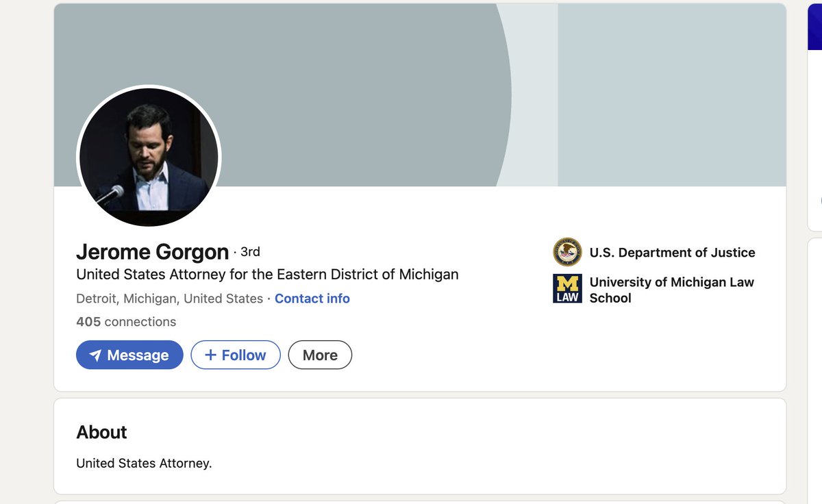Open the U.S. Department of Justice link

[672, 253]
